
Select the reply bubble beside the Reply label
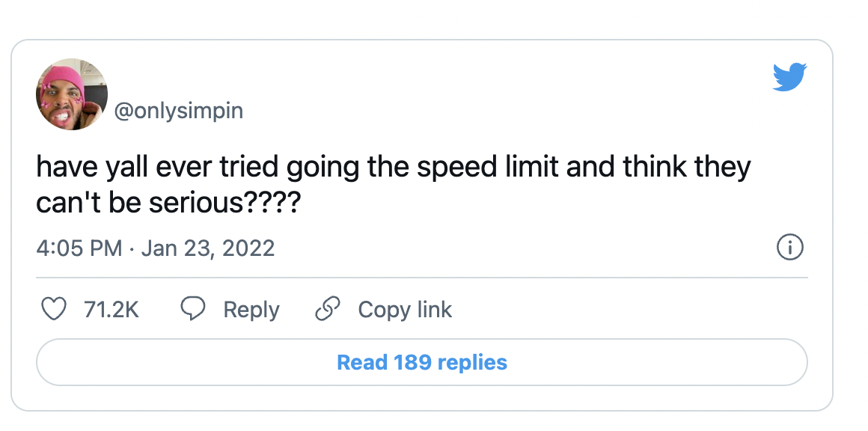click(194, 308)
